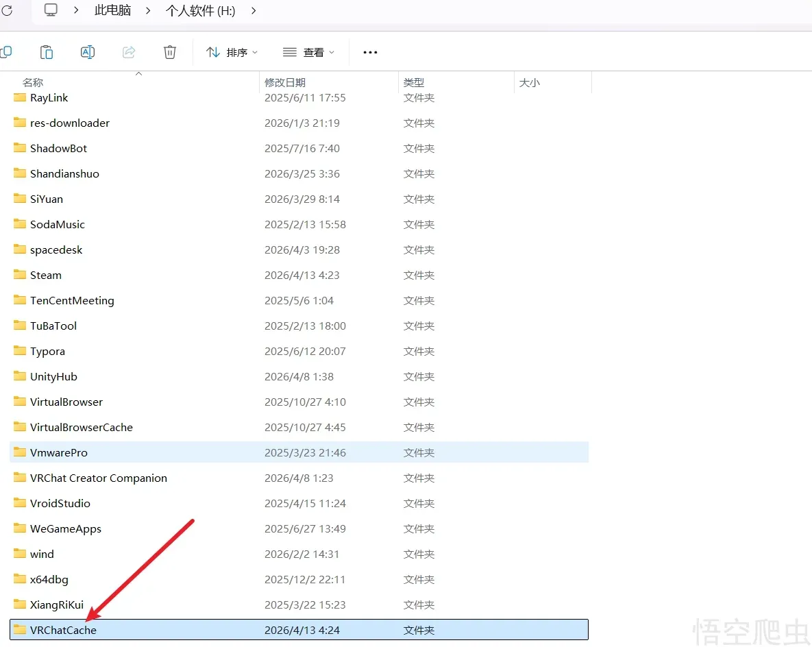Click the 大小 column header

530,82
